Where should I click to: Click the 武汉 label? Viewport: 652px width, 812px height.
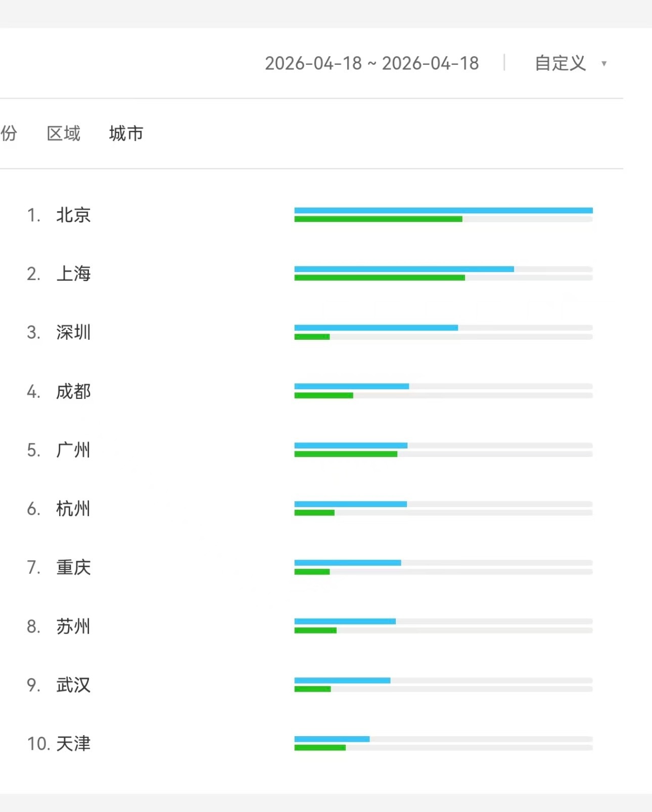74,686
